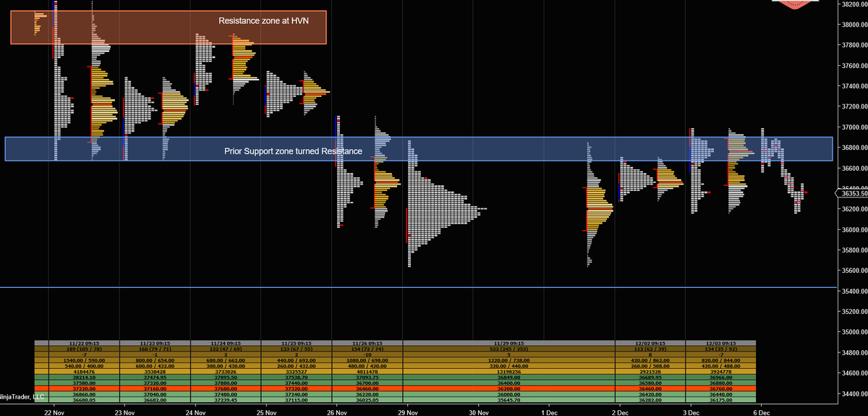Click the volume cell 13198256
Image resolution: width=868 pixels, height=416 pixels.
pos(508,371)
